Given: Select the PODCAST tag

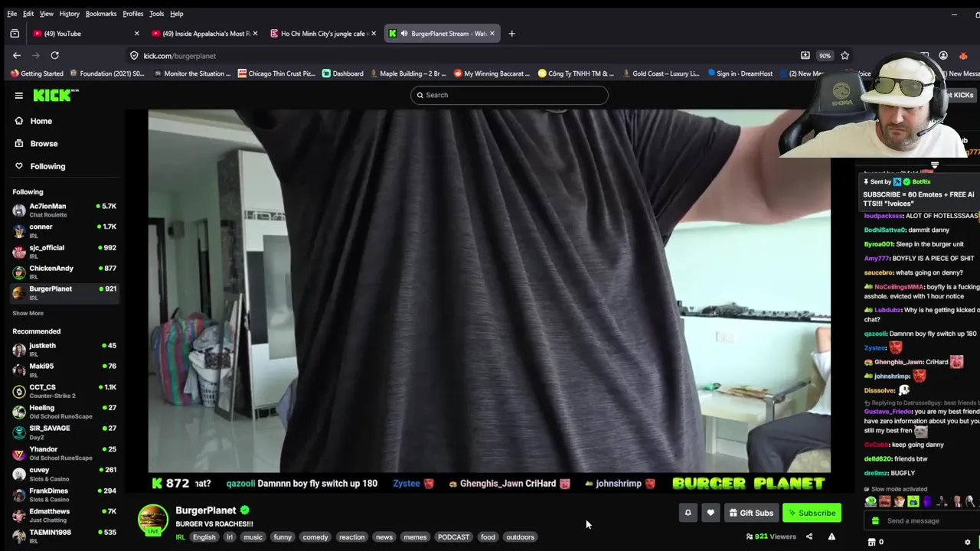Looking at the screenshot, I should (x=453, y=537).
